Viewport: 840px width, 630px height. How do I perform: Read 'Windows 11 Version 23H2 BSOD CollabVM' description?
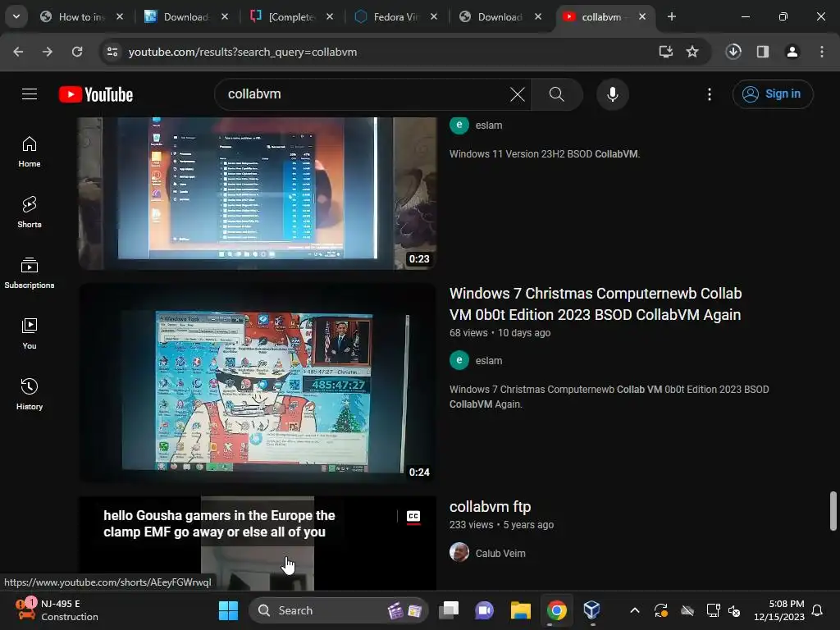coord(545,154)
